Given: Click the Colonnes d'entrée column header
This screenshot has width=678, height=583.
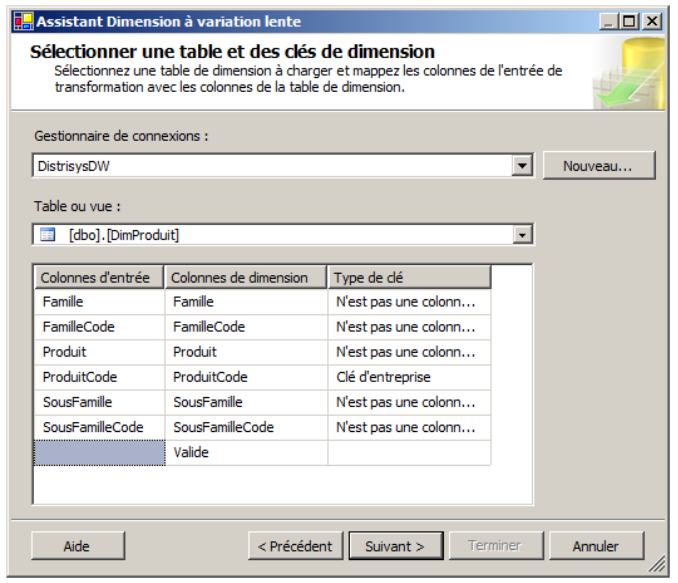Looking at the screenshot, I should click(99, 277).
